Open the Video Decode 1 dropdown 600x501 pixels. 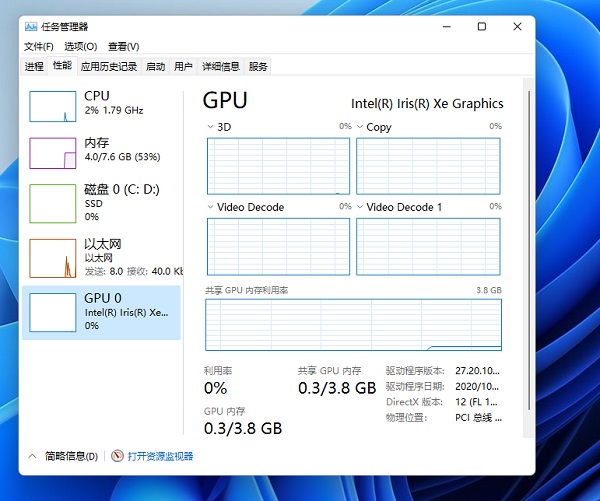click(x=360, y=207)
